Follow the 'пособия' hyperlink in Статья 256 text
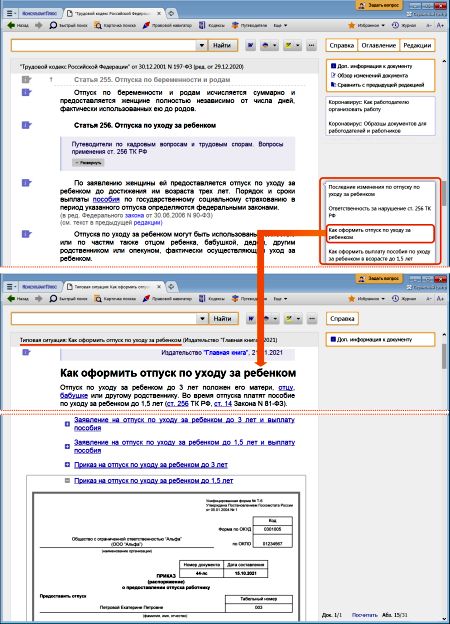 [x=106, y=199]
